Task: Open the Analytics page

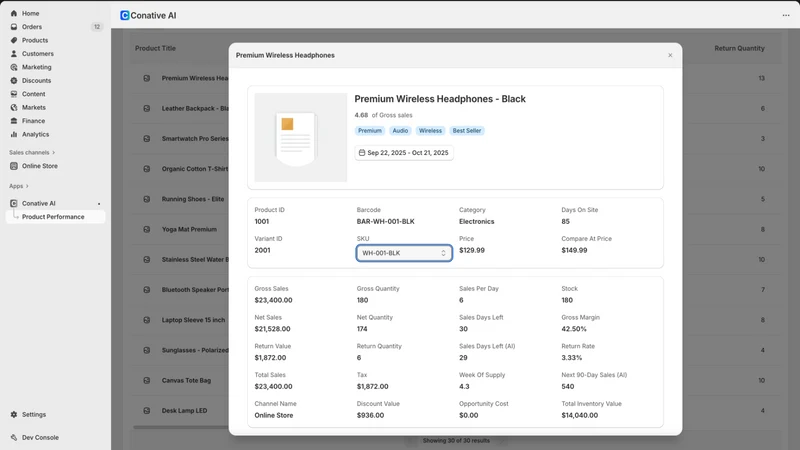Action: click(x=35, y=134)
